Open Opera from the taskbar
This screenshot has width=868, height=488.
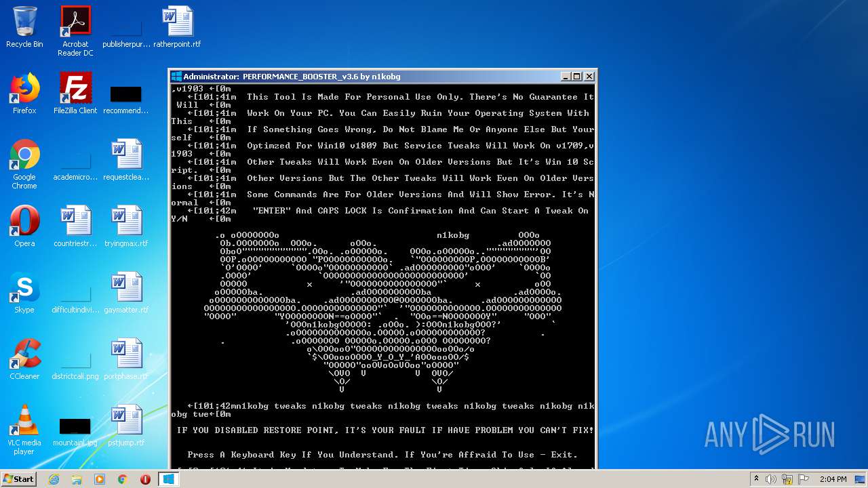[x=145, y=479]
